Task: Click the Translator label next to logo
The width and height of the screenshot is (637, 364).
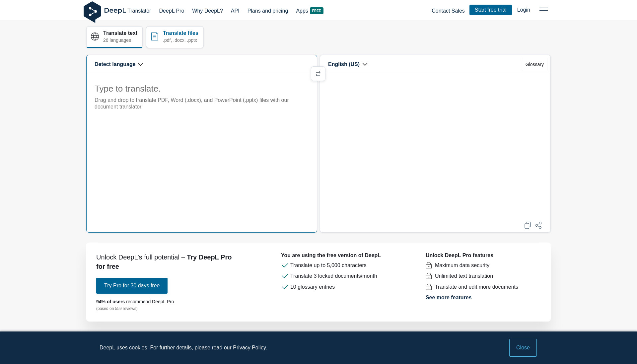Action: click(139, 11)
